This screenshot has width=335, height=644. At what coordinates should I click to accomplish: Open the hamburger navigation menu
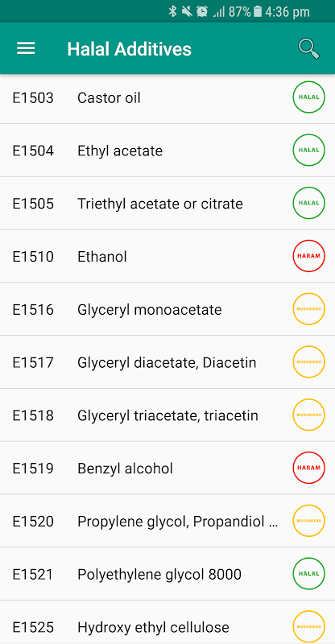click(26, 49)
